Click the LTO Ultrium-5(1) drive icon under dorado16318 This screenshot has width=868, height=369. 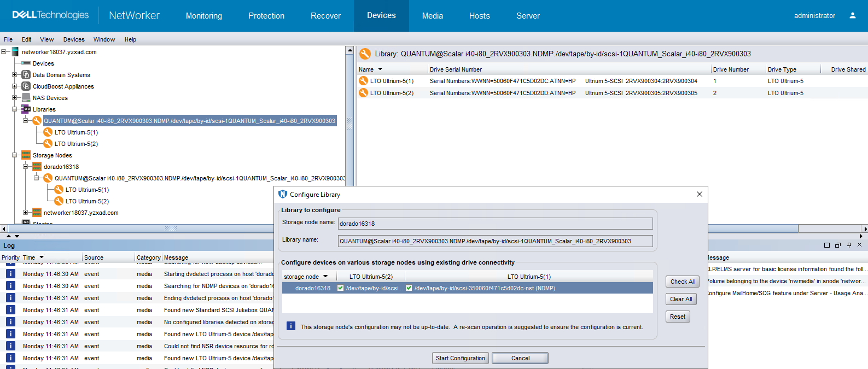(x=59, y=190)
